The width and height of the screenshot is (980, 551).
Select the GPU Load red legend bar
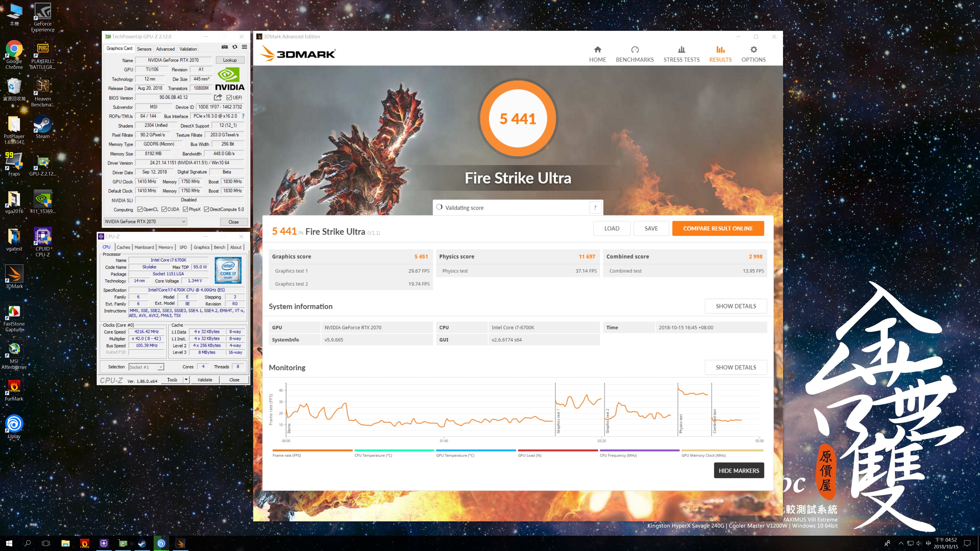click(558, 450)
